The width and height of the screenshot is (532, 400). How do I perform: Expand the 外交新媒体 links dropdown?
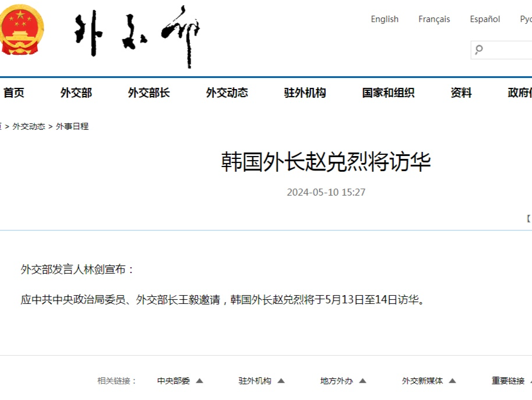point(429,381)
